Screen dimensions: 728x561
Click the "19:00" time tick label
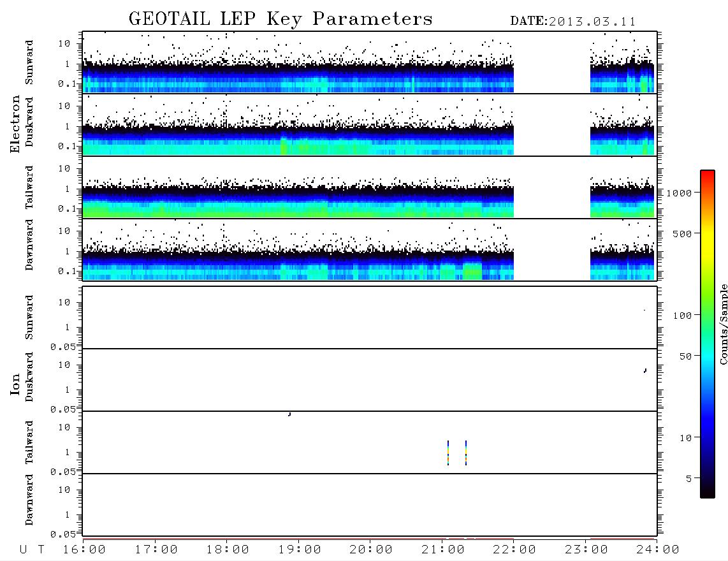pyautogui.click(x=300, y=550)
